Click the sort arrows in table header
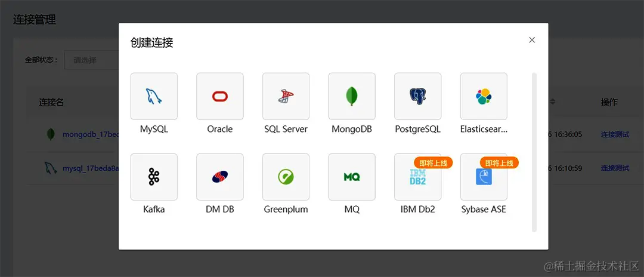644x277 pixels. [x=553, y=101]
